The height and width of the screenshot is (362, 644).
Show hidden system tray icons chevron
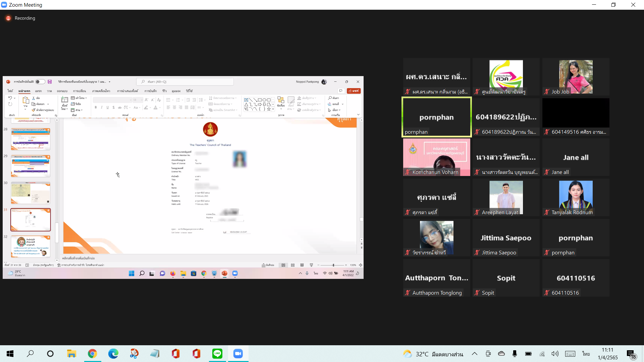[475, 354]
